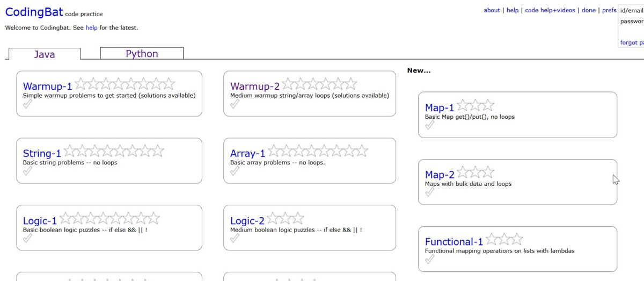Screen dimensions: 644x281
Task: Click the last star beside Warmup-1
Action: tap(169, 83)
